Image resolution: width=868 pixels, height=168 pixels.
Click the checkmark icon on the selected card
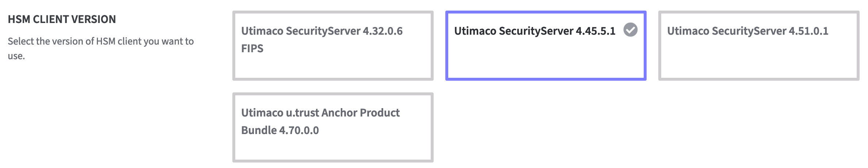click(x=630, y=30)
